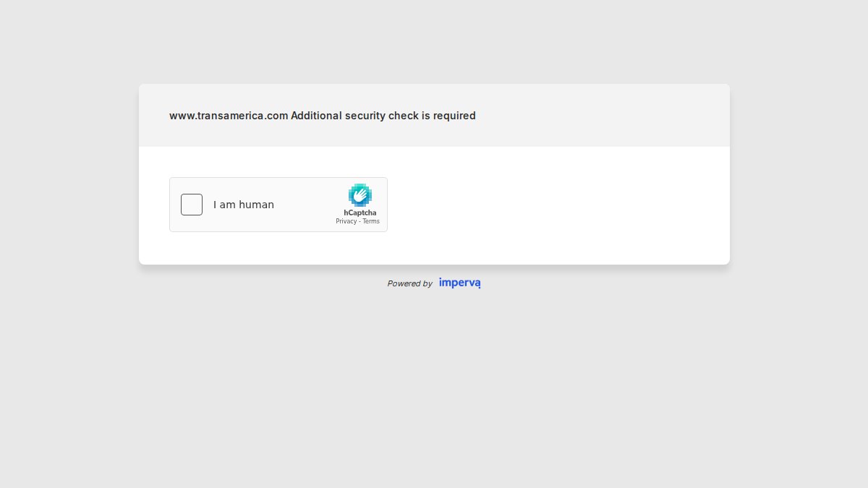Click the Imperva logo

[460, 283]
